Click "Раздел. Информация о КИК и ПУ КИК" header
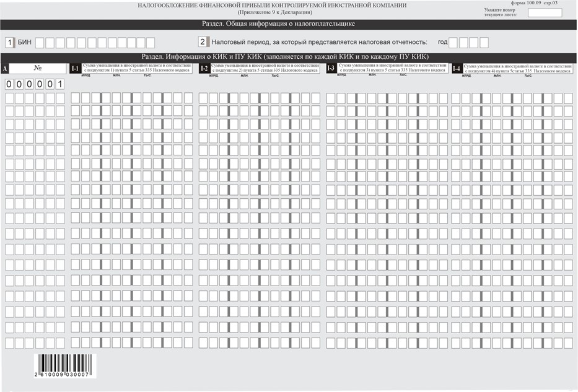 click(x=289, y=57)
